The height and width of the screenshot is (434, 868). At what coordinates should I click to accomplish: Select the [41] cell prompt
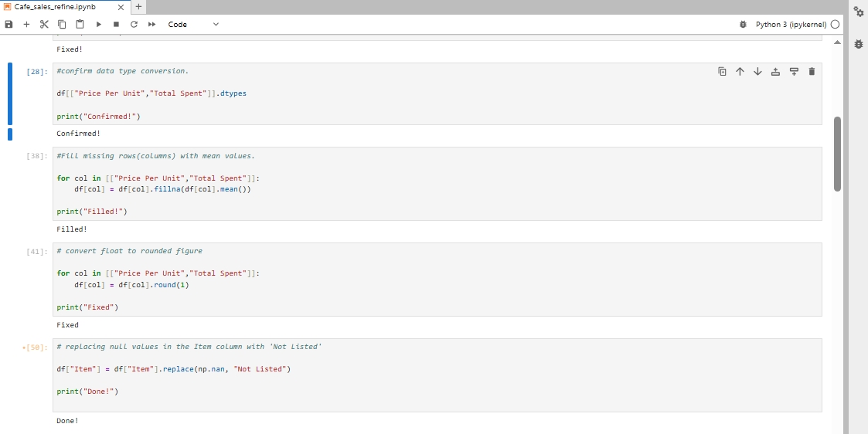(37, 252)
